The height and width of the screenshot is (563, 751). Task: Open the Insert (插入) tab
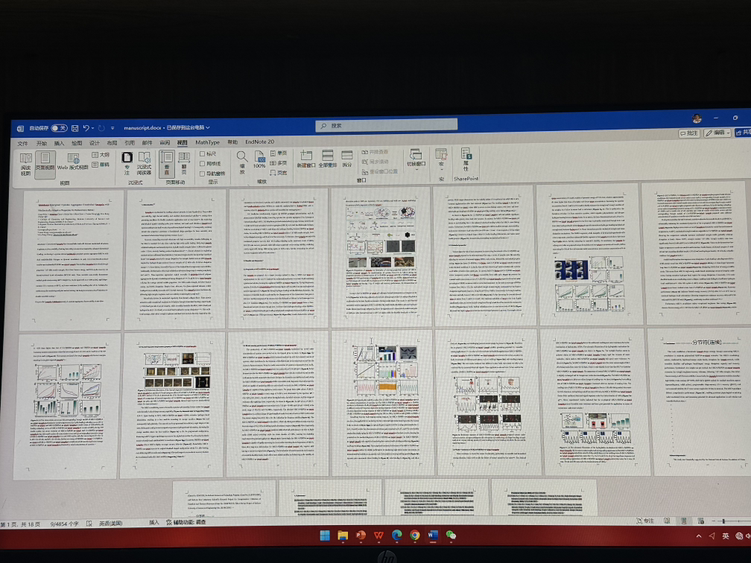[x=59, y=143]
